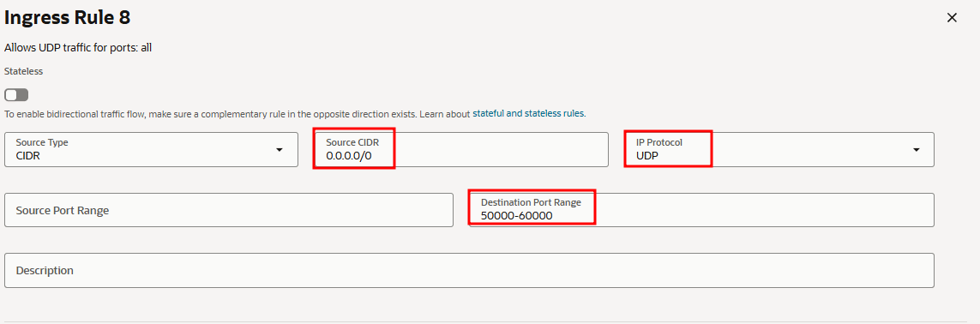Click the Ingress Rule 8 heading
980x324 pixels.
[68, 17]
